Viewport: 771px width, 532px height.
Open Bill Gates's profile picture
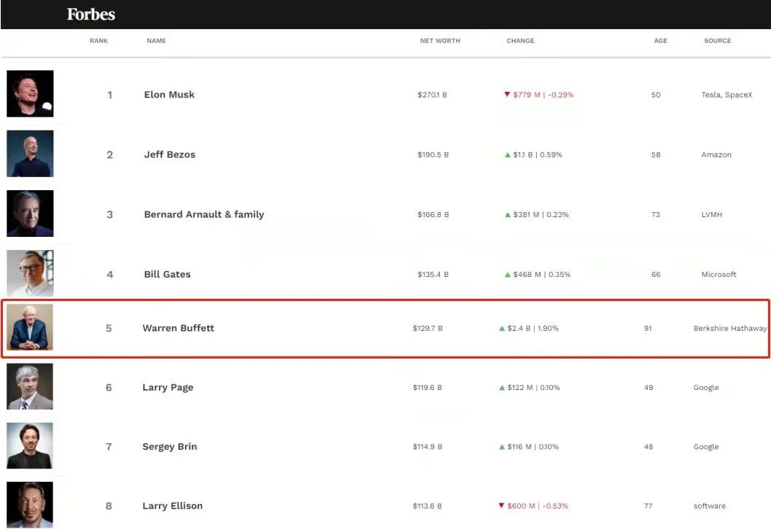(30, 273)
